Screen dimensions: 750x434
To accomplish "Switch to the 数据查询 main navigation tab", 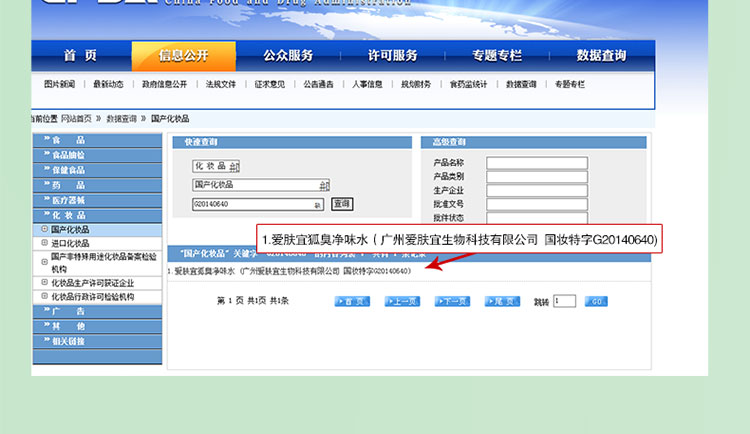I will pyautogui.click(x=601, y=56).
